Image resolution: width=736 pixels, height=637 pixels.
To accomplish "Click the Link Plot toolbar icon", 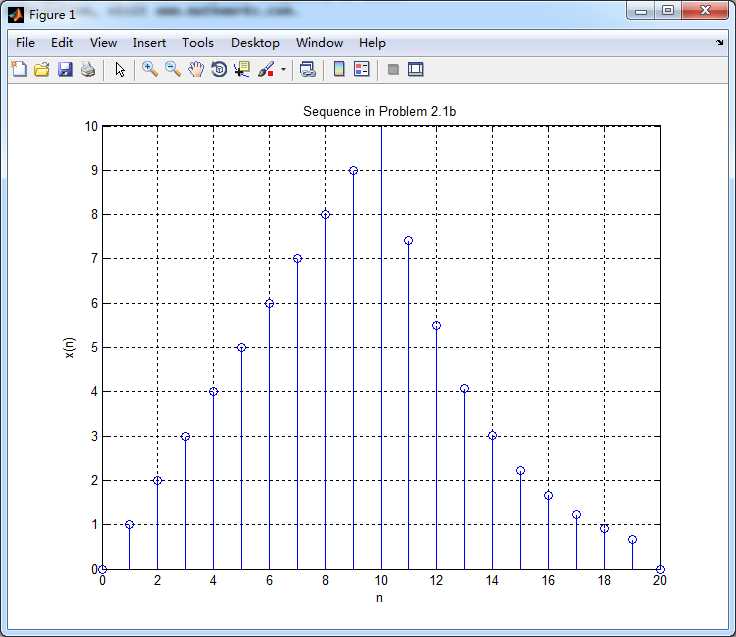I will (x=308, y=69).
